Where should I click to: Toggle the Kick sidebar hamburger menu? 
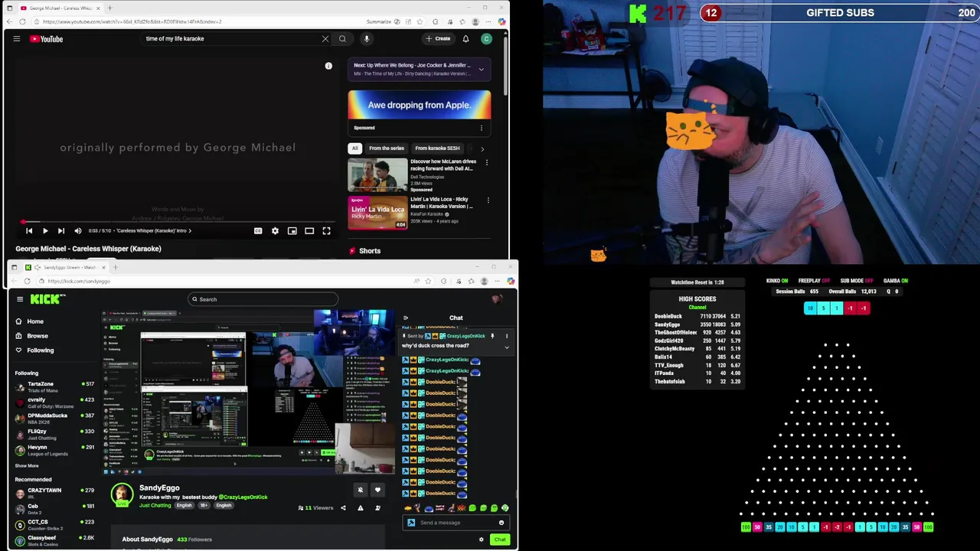[x=20, y=299]
